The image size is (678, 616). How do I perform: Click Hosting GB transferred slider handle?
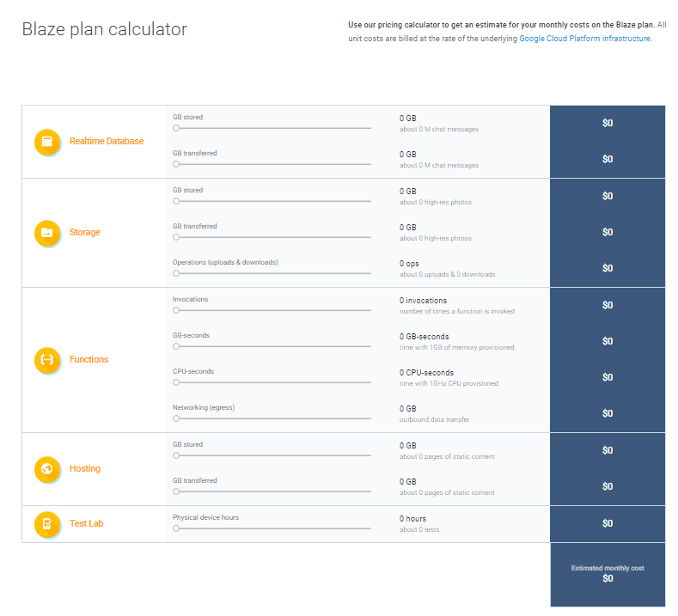tap(176, 491)
